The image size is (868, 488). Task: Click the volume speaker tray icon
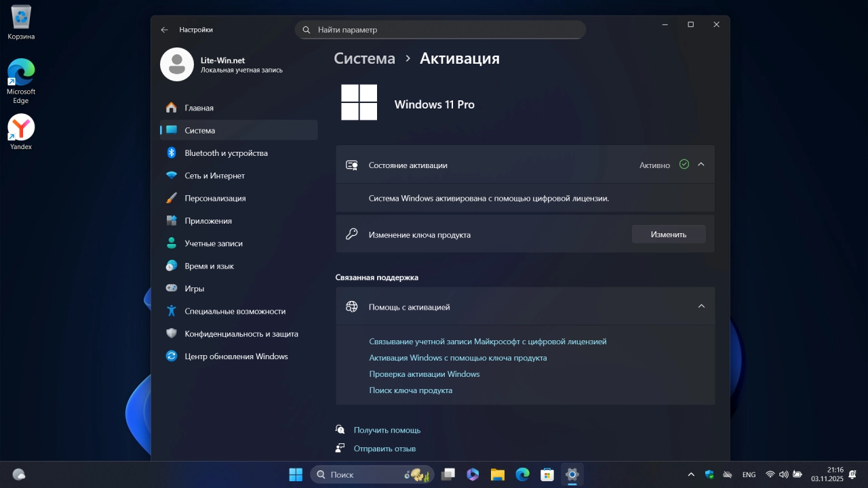click(784, 474)
